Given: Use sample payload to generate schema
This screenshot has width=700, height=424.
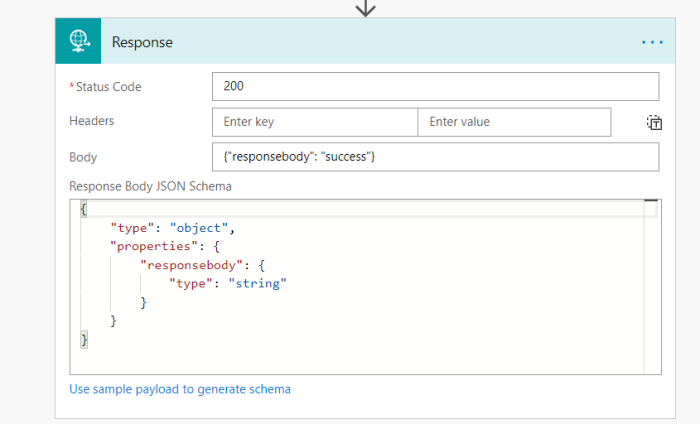Looking at the screenshot, I should pyautogui.click(x=180, y=389).
